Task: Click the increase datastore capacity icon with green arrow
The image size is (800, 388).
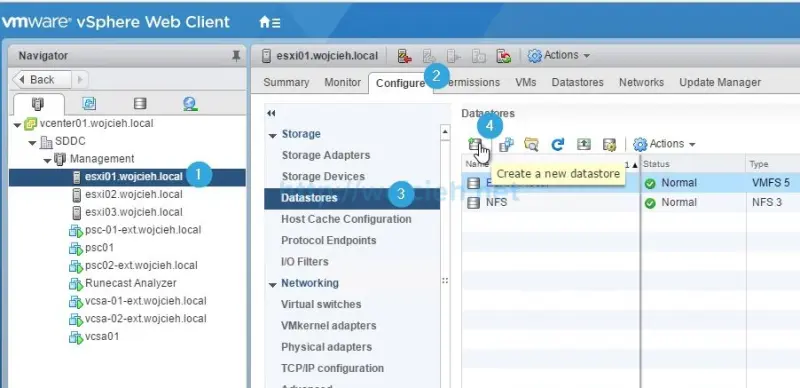Action: [x=584, y=144]
